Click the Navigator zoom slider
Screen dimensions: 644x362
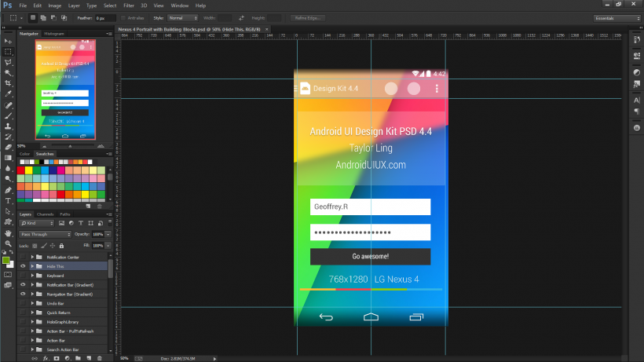(70, 146)
